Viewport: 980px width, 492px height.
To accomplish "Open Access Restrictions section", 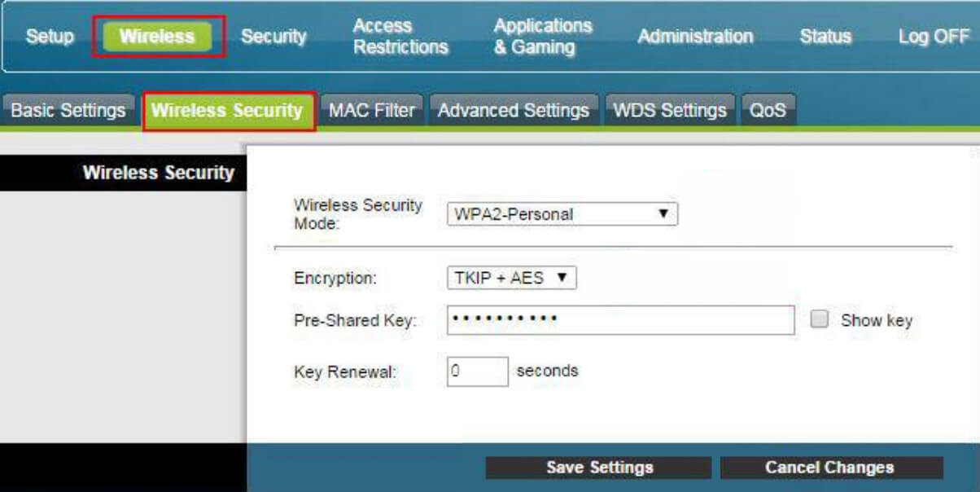I will coord(400,37).
